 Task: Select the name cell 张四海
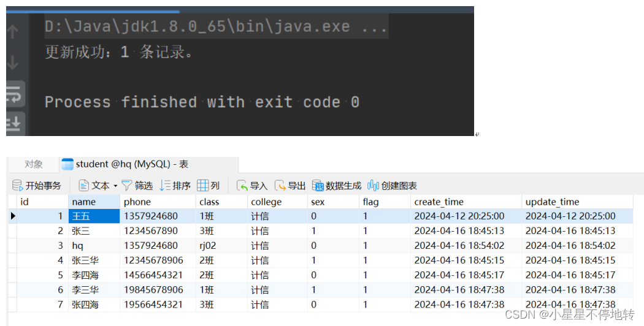click(x=94, y=305)
